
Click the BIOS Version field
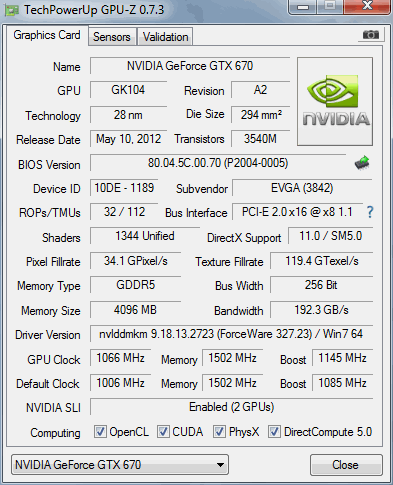tap(218, 163)
